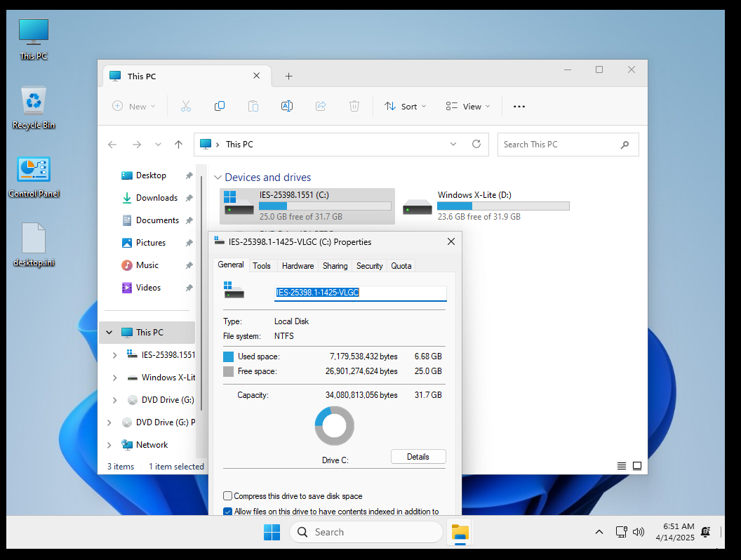Open the View dropdown menu

point(468,107)
